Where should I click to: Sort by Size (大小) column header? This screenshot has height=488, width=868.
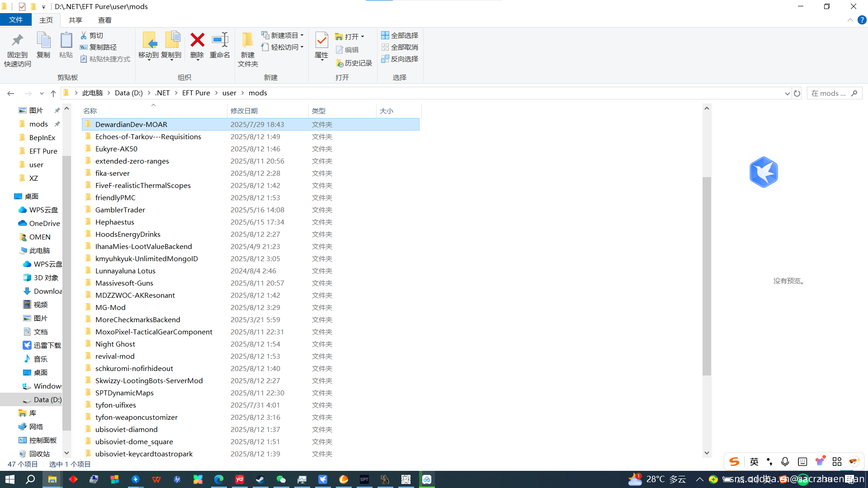coord(399,111)
